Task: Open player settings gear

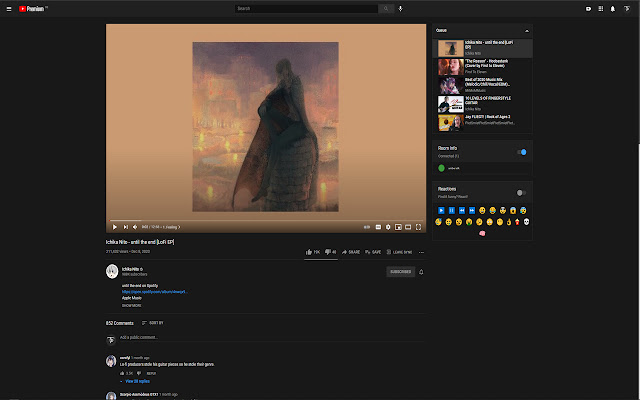Action: click(388, 227)
